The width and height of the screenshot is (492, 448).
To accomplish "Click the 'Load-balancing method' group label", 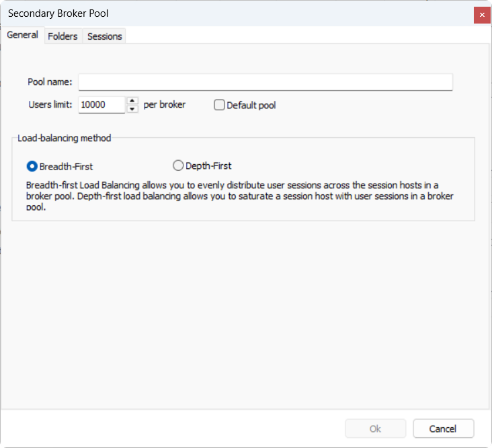I will (x=65, y=138).
